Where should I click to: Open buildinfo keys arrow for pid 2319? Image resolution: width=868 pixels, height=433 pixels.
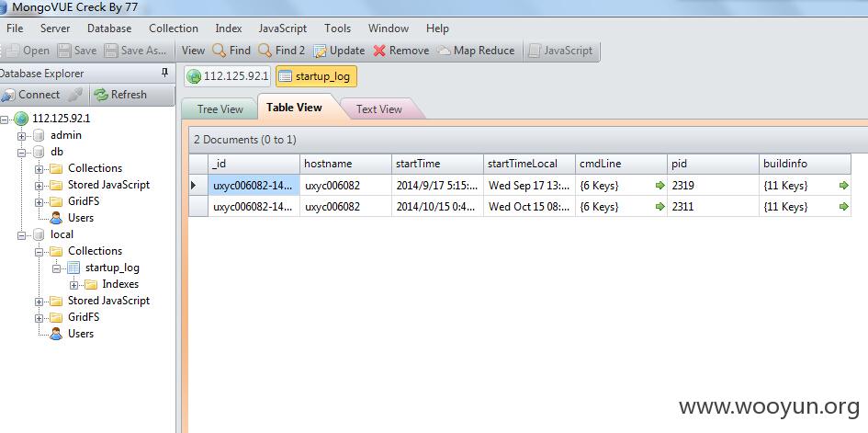843,186
